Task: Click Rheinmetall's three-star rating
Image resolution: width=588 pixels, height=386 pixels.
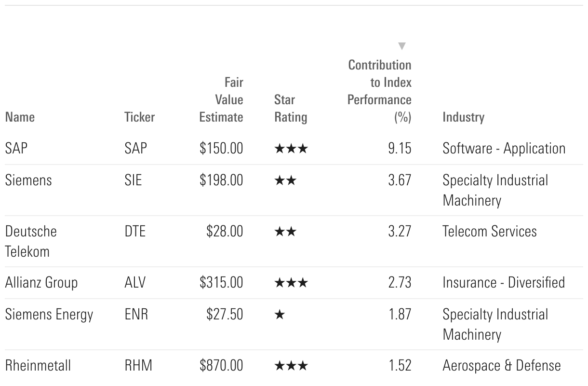Action: [291, 366]
